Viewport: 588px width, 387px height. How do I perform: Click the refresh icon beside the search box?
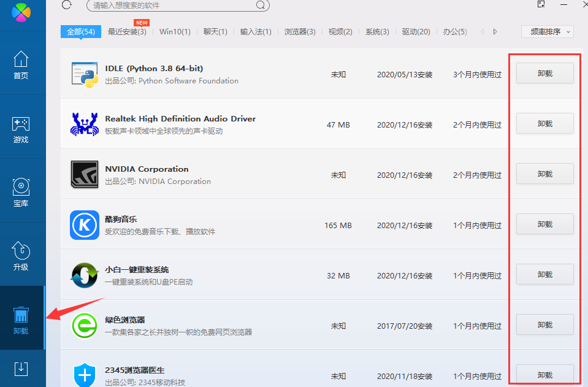(x=67, y=5)
